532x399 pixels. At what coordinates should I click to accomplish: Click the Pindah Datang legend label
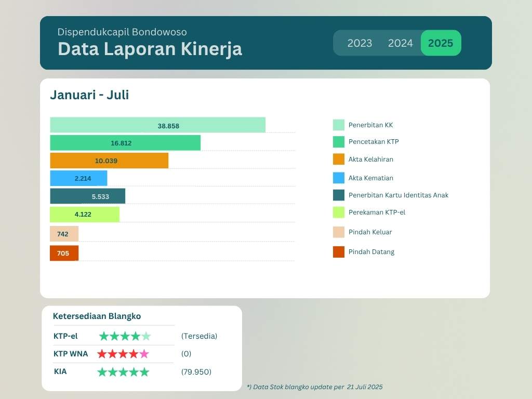pyautogui.click(x=371, y=252)
